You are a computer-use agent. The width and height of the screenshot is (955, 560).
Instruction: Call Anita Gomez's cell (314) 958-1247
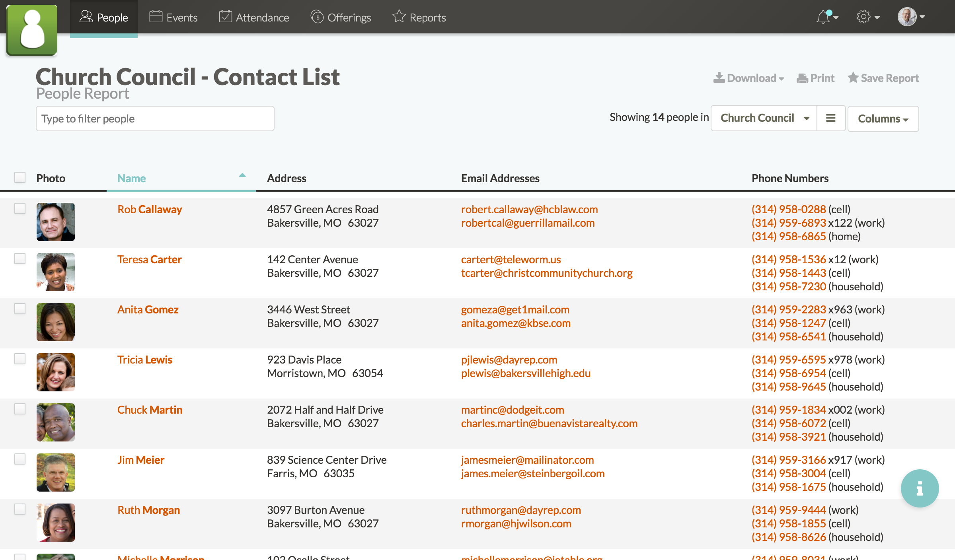789,323
